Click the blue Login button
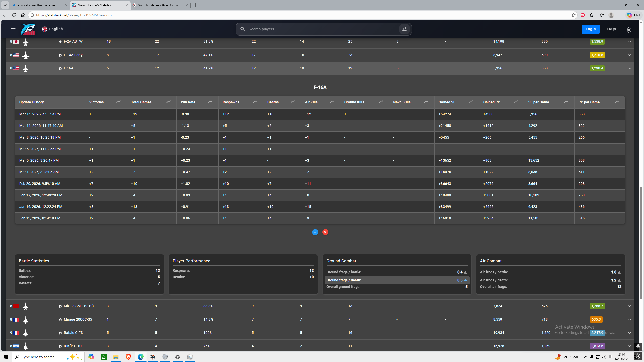The width and height of the screenshot is (644, 362). [x=590, y=29]
